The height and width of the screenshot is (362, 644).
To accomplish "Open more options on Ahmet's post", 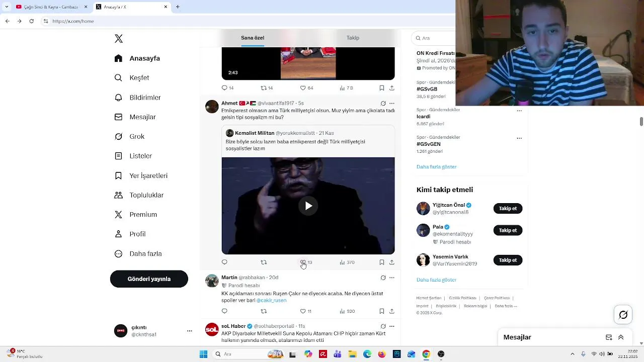I will pos(392,104).
